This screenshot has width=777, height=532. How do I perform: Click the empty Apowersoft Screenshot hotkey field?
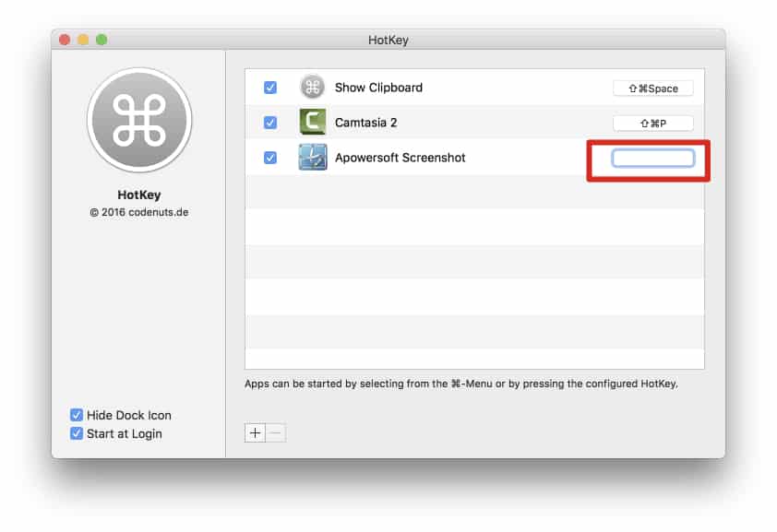(653, 159)
